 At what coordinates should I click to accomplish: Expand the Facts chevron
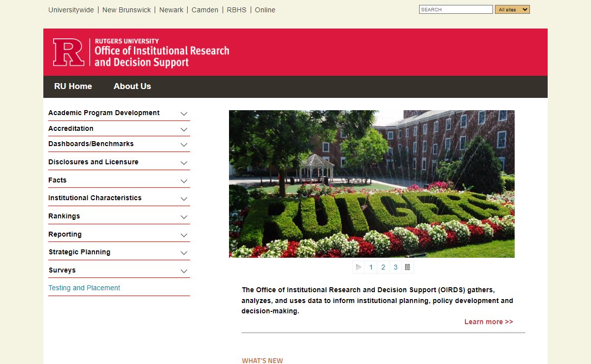click(x=184, y=181)
